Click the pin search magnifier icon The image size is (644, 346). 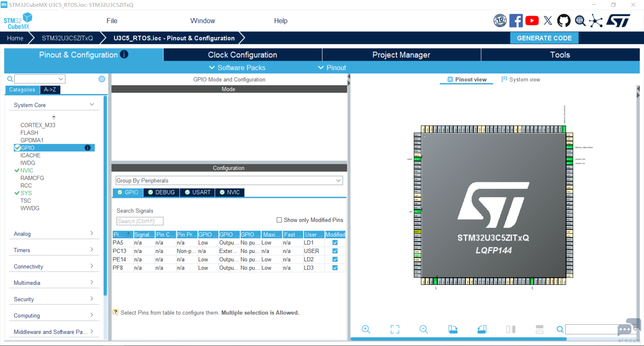click(560, 330)
